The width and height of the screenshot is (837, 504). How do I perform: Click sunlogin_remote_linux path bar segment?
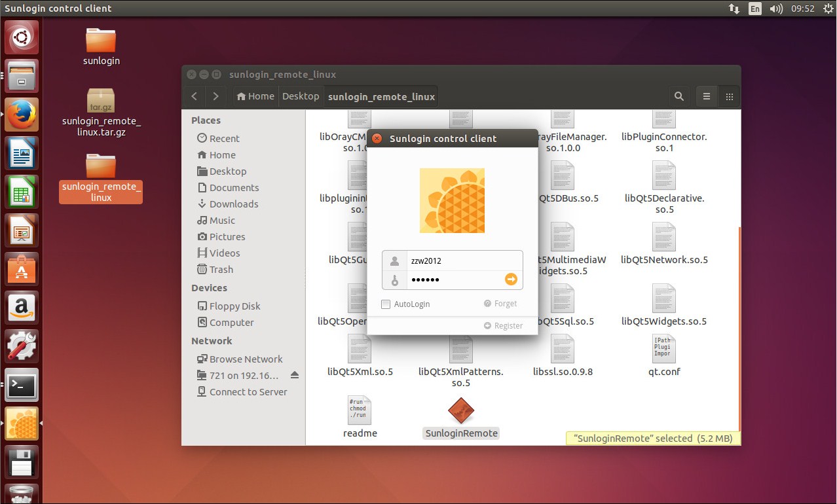click(x=381, y=96)
